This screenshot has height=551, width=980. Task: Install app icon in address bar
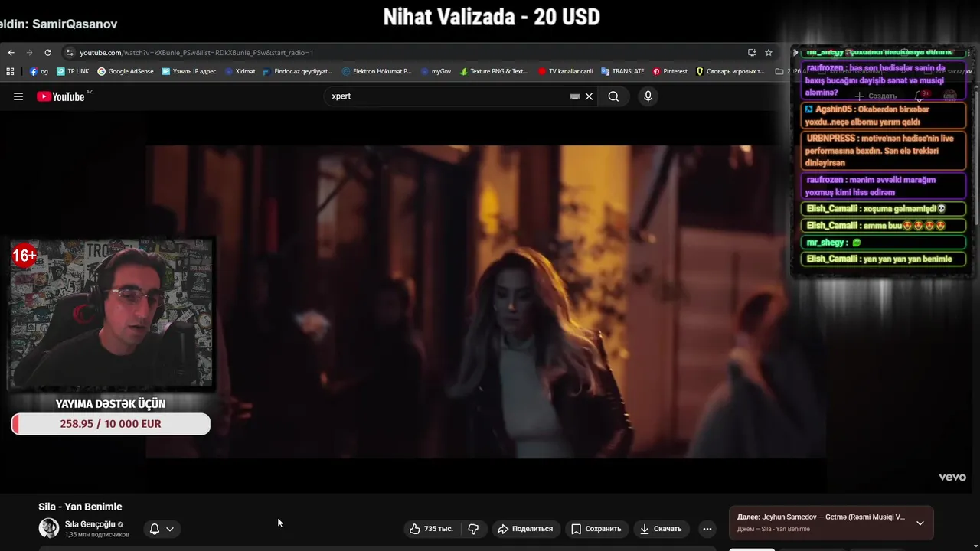click(752, 52)
